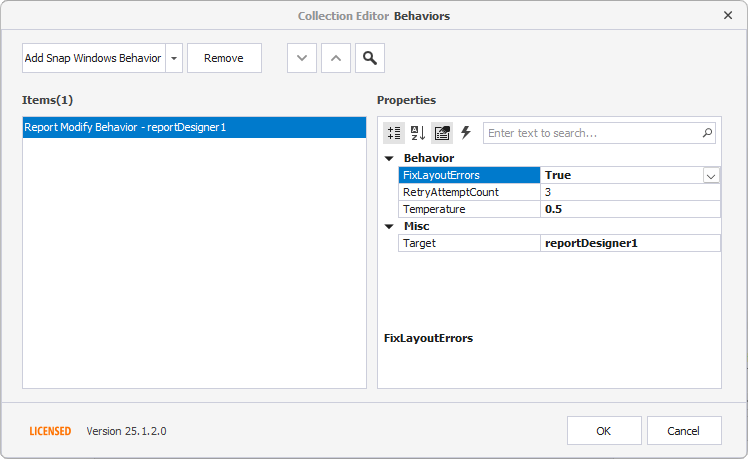Click the magnifier search button in toolbar
748x459 pixels.
click(370, 58)
